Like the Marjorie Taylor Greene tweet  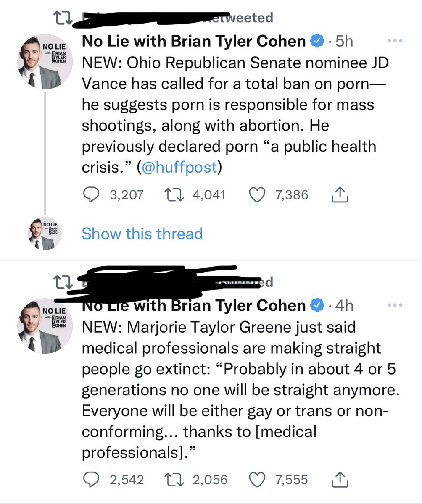click(x=256, y=479)
